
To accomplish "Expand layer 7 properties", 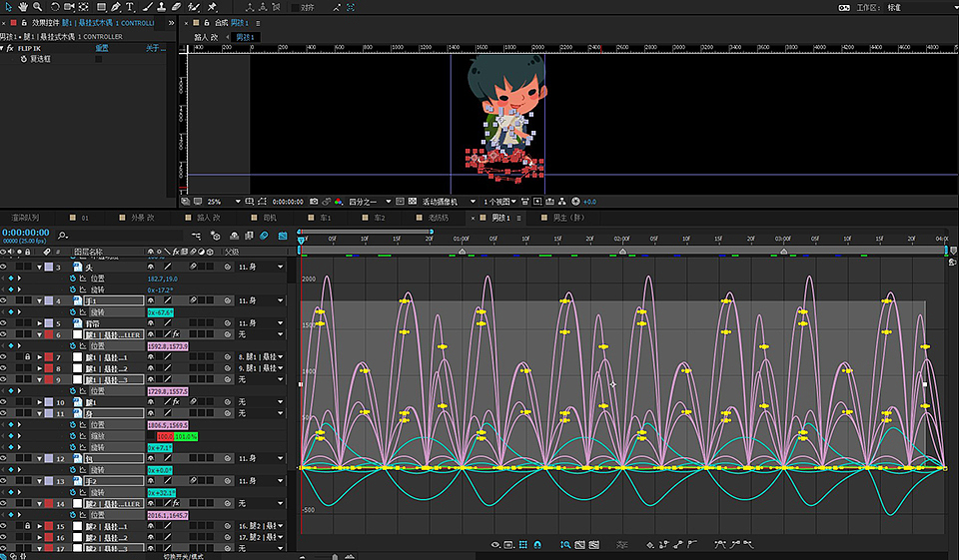I will [40, 357].
